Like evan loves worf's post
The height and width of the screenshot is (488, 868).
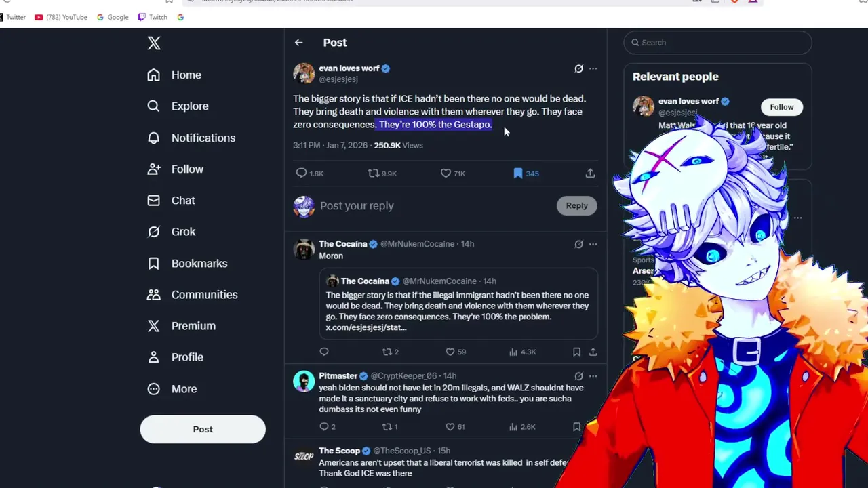[452, 174]
